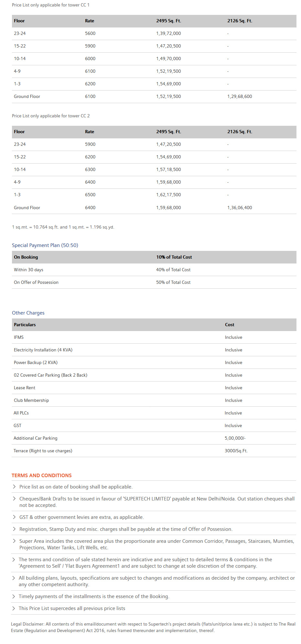Click the Additional Car Parking row
Screen dimensions: 301x644
154,438
